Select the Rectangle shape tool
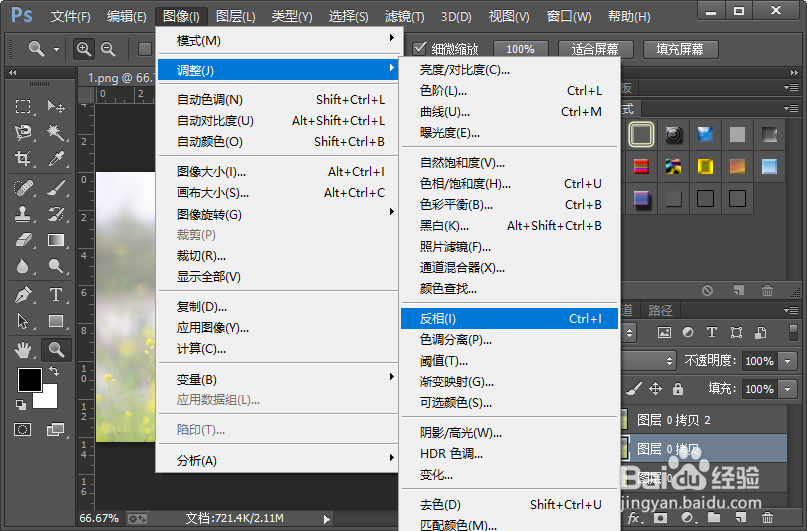807x531 pixels. 56,321
